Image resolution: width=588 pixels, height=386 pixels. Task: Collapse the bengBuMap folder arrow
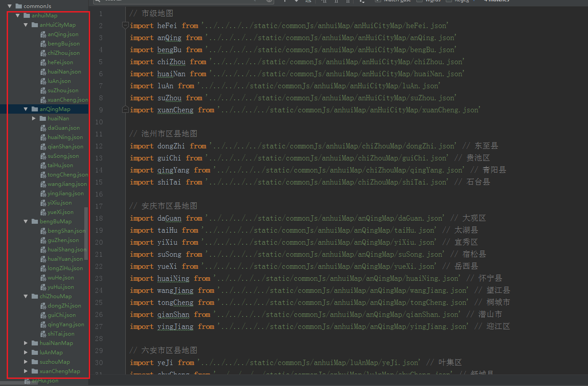(x=26, y=222)
